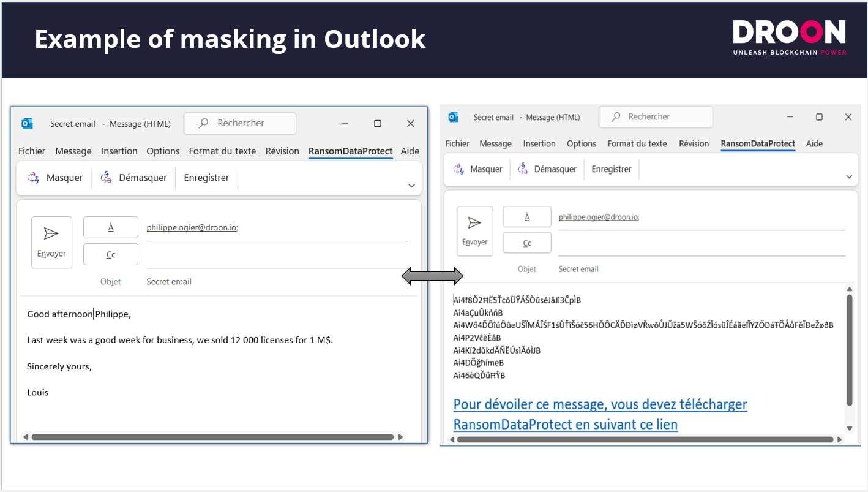Click Démasquer in the right window ribbon

pyautogui.click(x=547, y=169)
